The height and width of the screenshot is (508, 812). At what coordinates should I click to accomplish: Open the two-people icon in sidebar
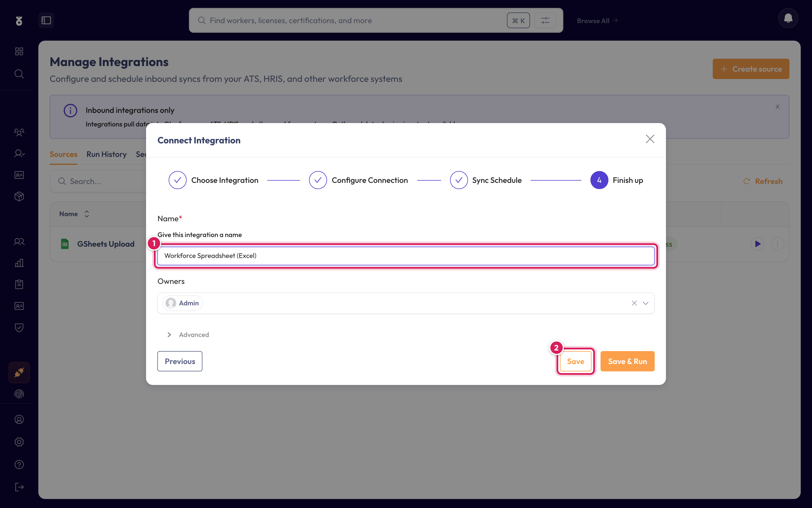click(x=19, y=242)
